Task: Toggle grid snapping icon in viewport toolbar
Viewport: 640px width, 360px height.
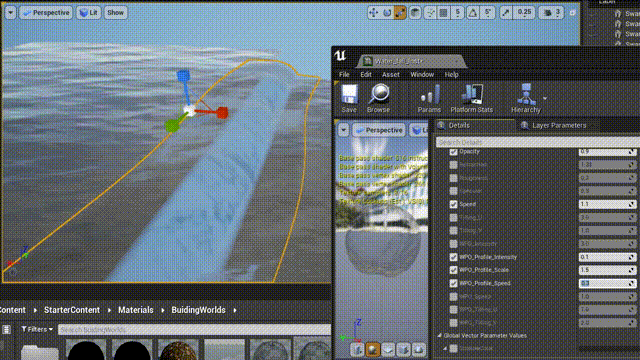Action: [x=444, y=13]
